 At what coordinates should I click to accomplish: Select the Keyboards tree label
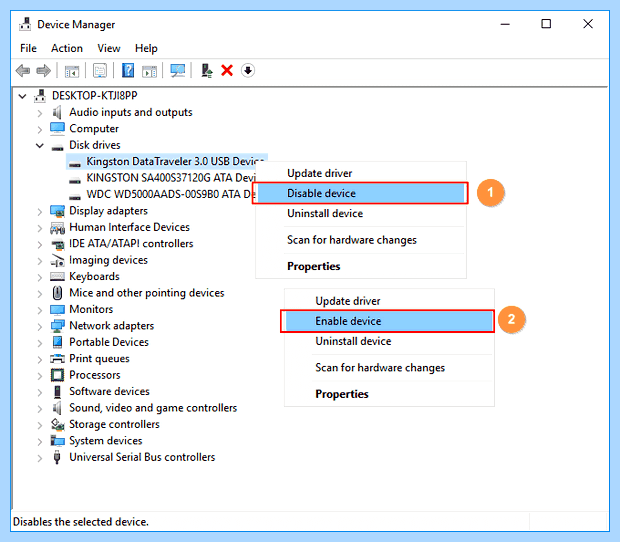[x=94, y=276]
